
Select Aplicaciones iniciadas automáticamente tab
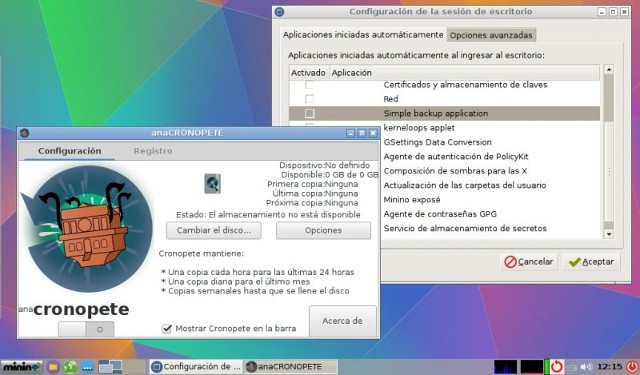pos(363,35)
